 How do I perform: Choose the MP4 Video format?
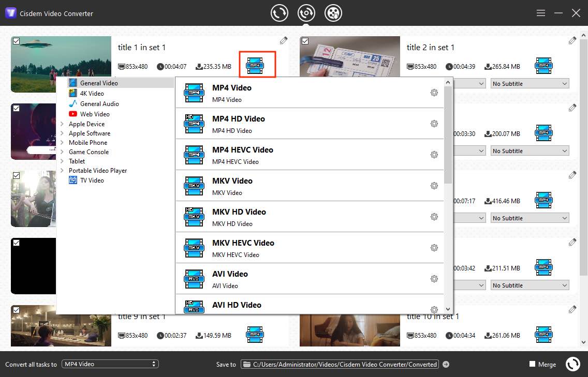tap(310, 93)
